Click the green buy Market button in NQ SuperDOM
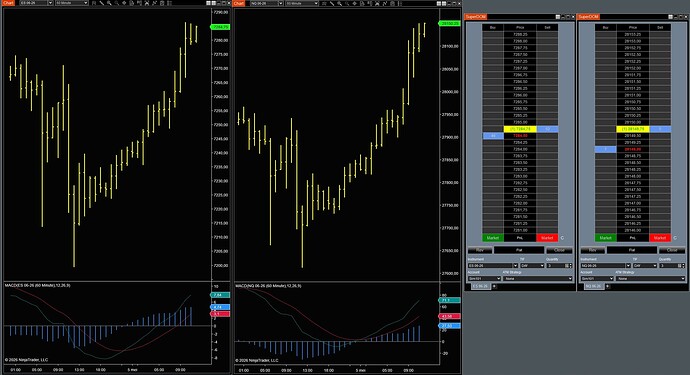The width and height of the screenshot is (690, 375). 606,238
